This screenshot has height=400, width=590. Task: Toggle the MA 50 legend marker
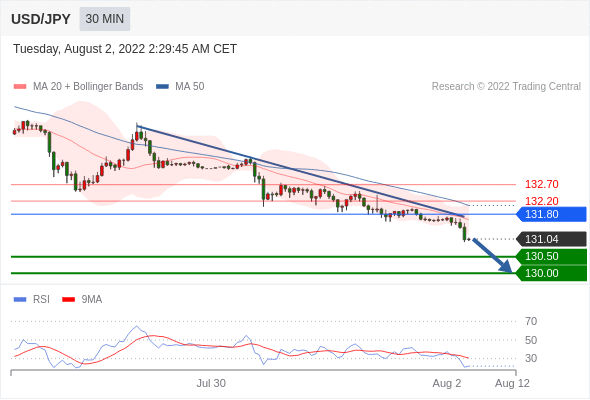click(x=162, y=87)
